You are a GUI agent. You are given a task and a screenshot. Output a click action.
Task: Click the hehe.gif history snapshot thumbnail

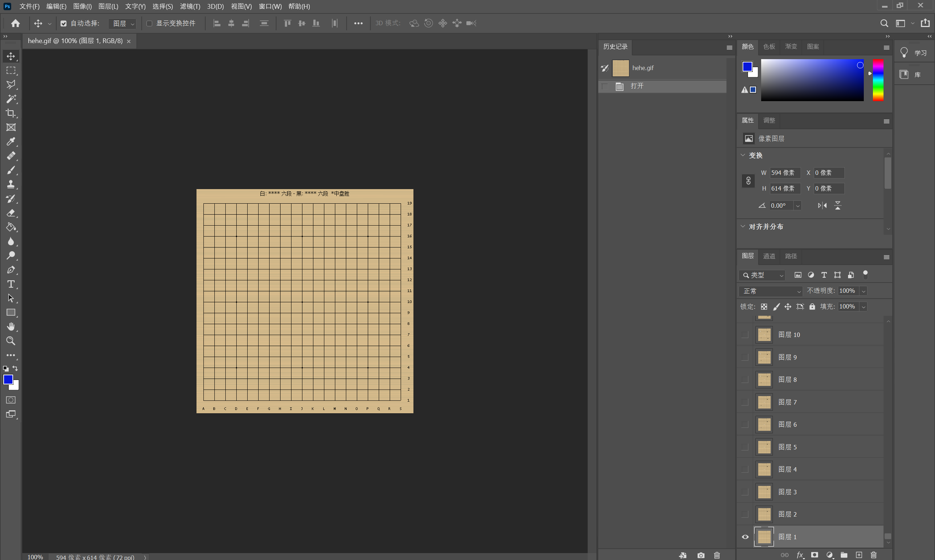point(621,68)
